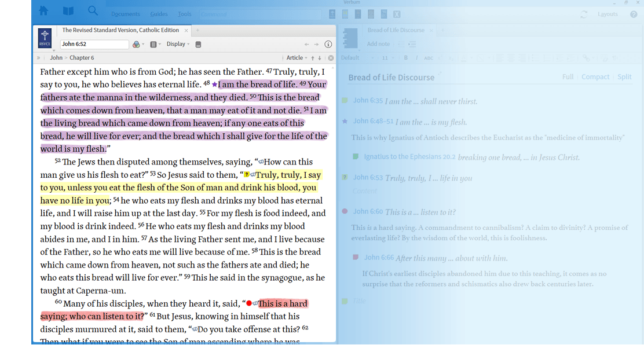644x345 pixels.
Task: Switch notes view to Compact
Action: point(595,77)
